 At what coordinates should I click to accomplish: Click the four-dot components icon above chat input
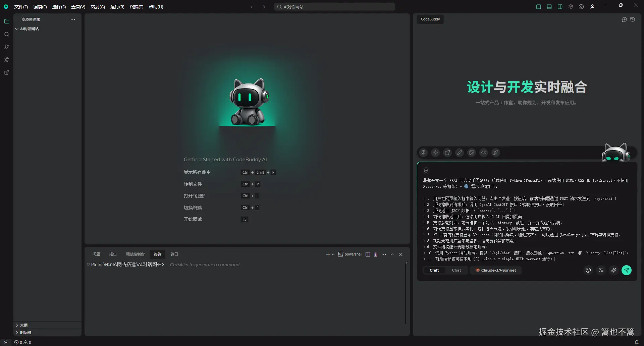(x=435, y=153)
